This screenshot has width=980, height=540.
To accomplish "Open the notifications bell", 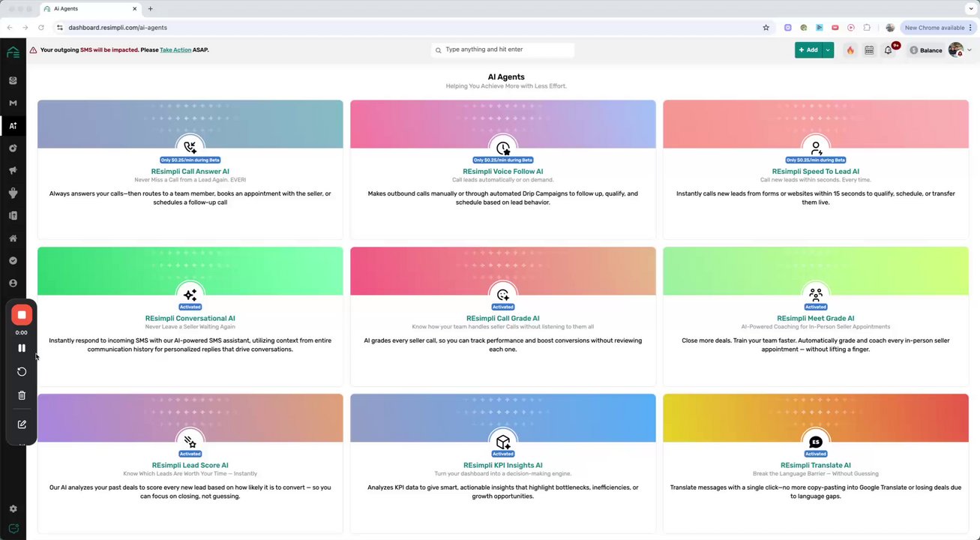I will tap(889, 50).
